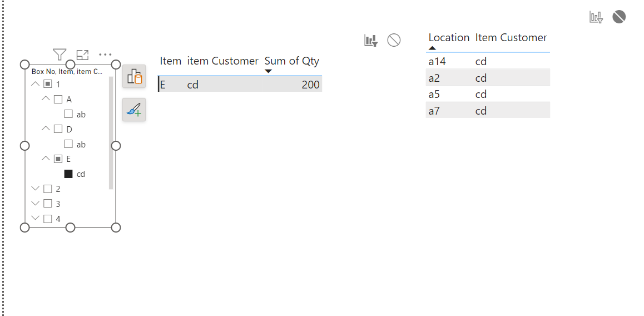644x316 pixels.
Task: Check the ab checkbox under D
Action: pyautogui.click(x=68, y=144)
